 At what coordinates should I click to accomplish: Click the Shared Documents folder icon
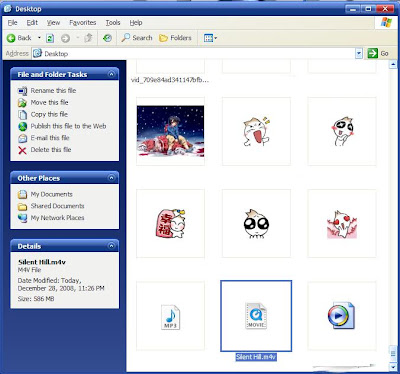tap(22, 206)
